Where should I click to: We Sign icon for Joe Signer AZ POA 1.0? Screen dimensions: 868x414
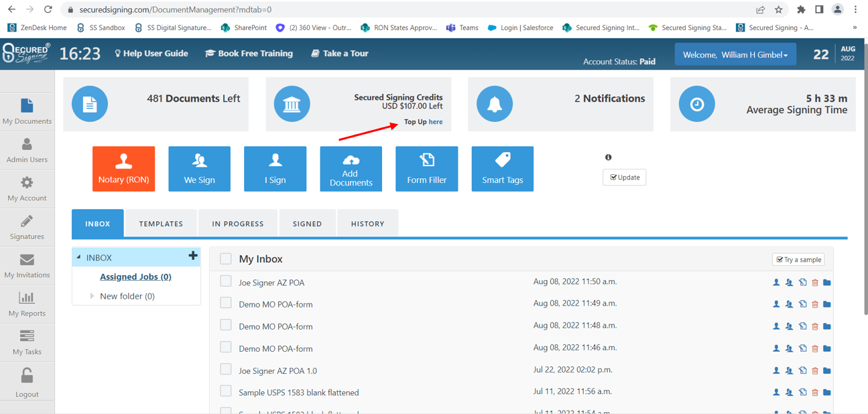point(789,370)
